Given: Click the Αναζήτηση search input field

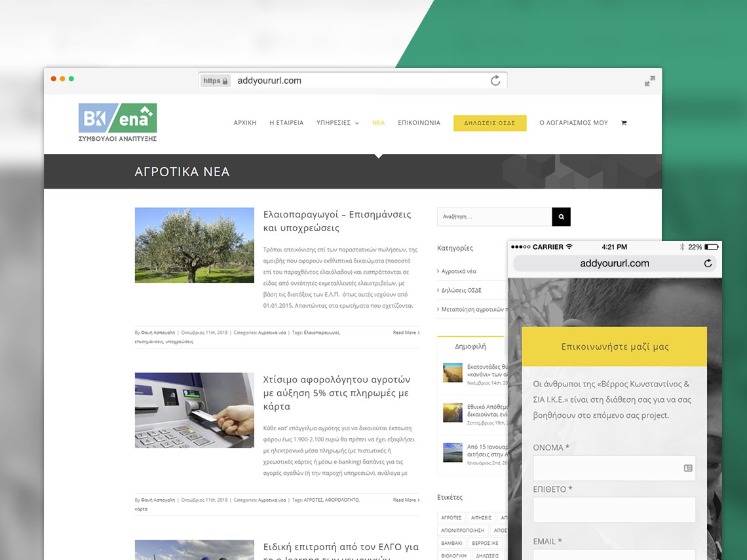Looking at the screenshot, I should (495, 217).
